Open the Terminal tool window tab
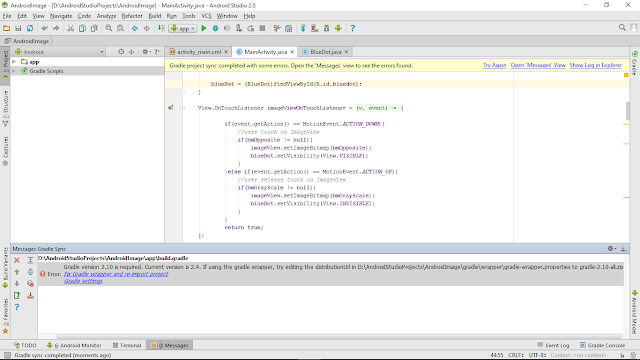This screenshot has width=640, height=360. coord(127,345)
